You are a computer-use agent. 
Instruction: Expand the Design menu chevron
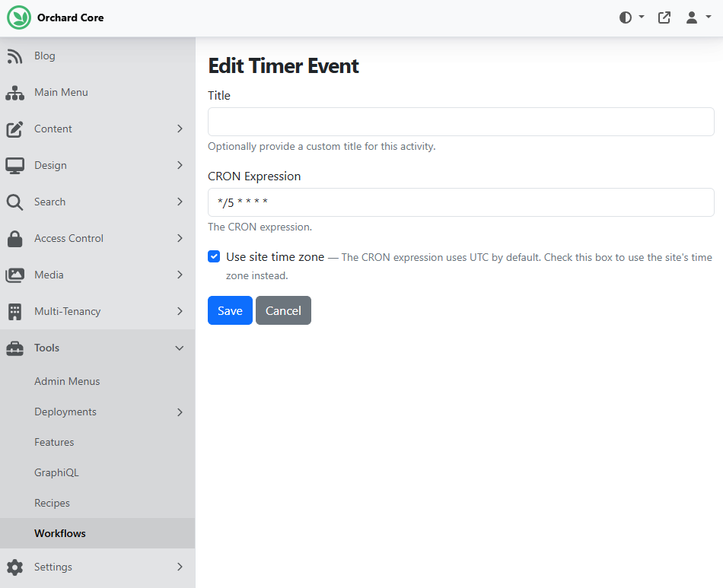(180, 165)
